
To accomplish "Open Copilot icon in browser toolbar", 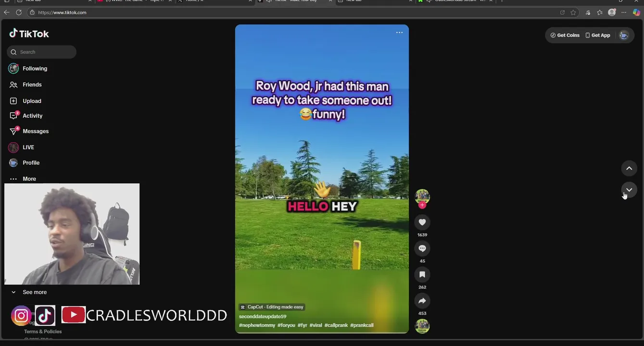I will pyautogui.click(x=636, y=12).
